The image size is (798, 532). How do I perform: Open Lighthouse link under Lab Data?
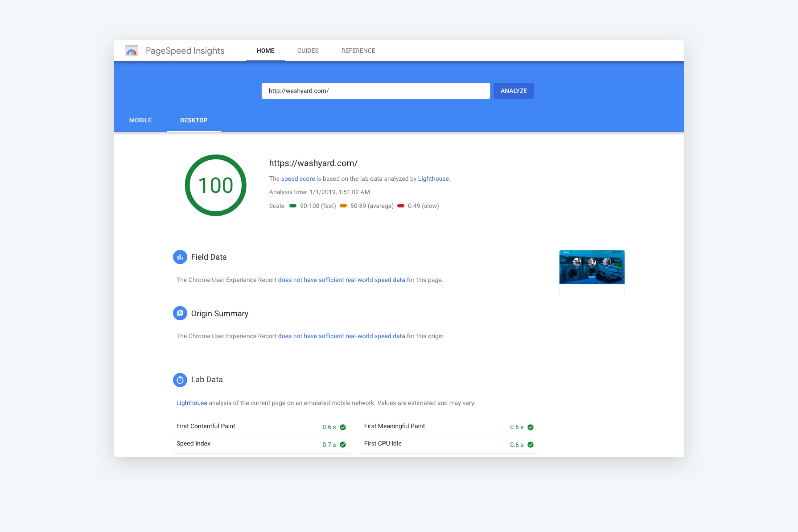click(x=192, y=403)
